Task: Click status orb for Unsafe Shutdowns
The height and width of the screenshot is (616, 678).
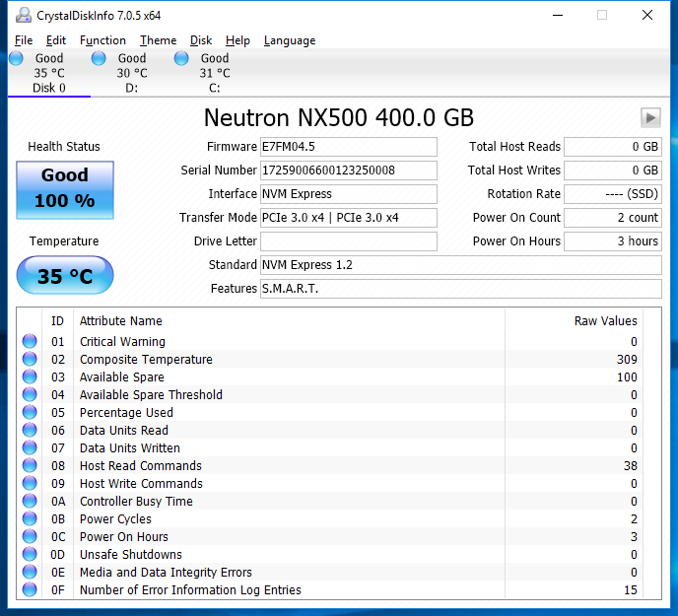Action: [x=31, y=555]
